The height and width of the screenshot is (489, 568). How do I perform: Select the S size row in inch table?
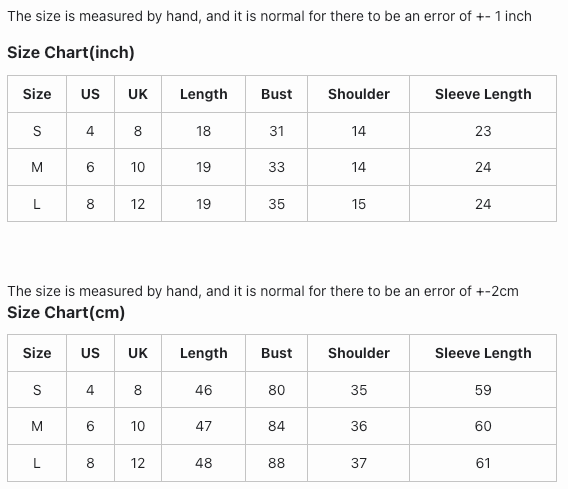(x=282, y=131)
